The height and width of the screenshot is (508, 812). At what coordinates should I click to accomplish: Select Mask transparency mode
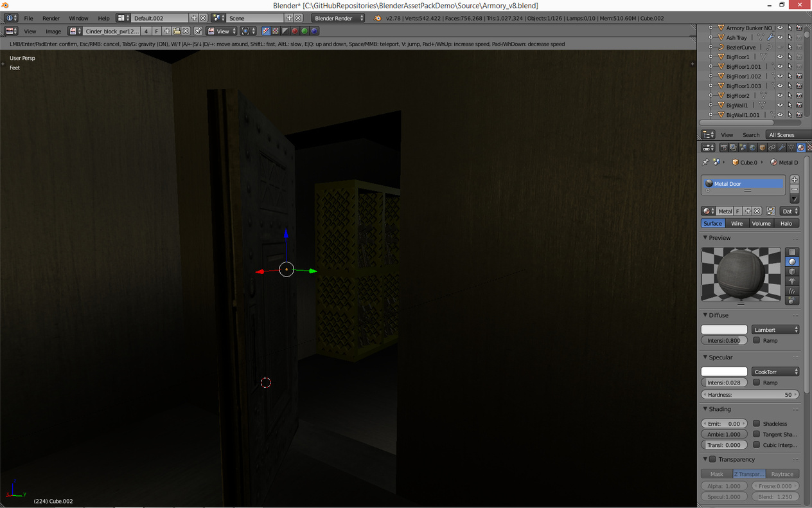click(717, 474)
